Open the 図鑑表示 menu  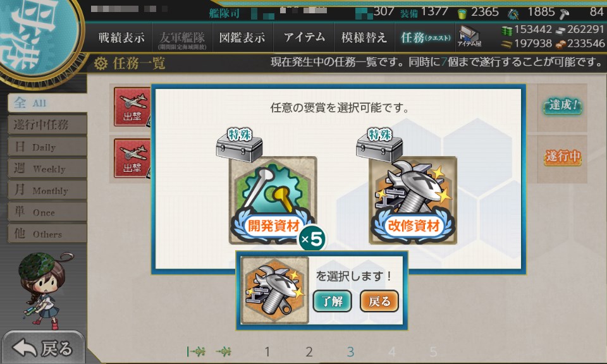click(x=242, y=37)
